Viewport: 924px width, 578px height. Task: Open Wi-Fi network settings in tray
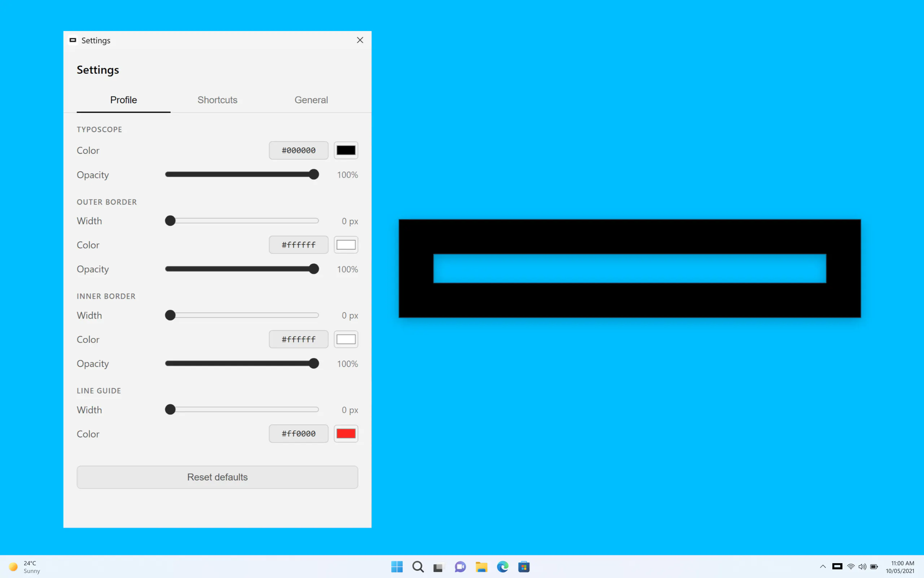click(851, 566)
